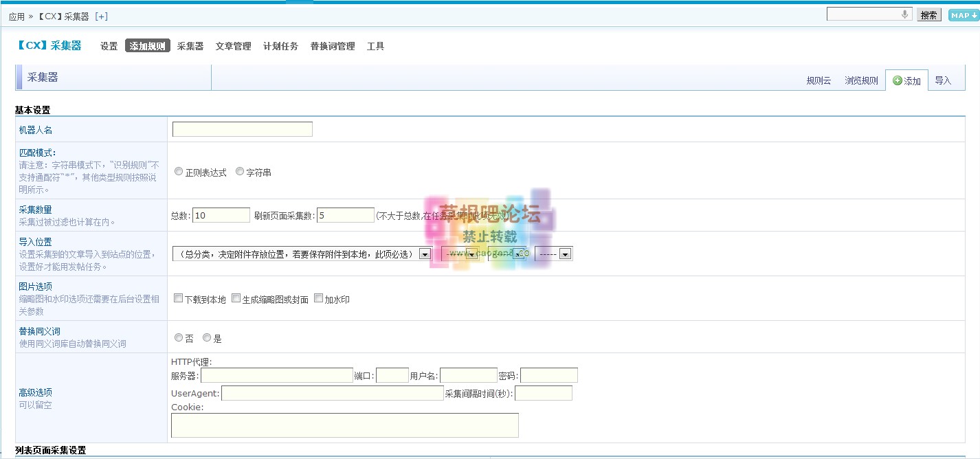Open the 总分类 import location dropdown

(302, 254)
